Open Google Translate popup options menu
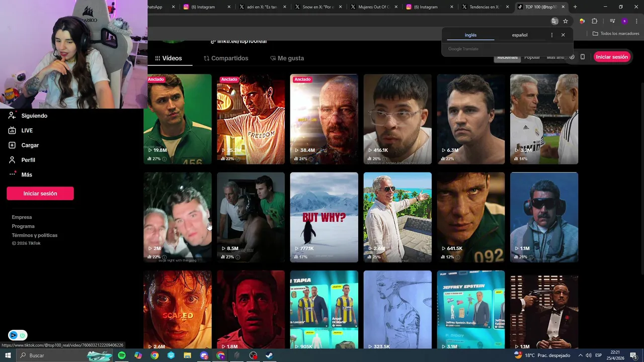This screenshot has height=362, width=644. click(552, 35)
